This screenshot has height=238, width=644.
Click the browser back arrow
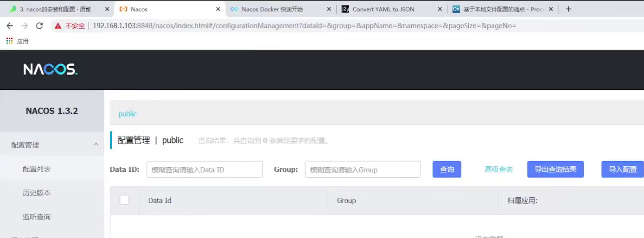[10, 26]
